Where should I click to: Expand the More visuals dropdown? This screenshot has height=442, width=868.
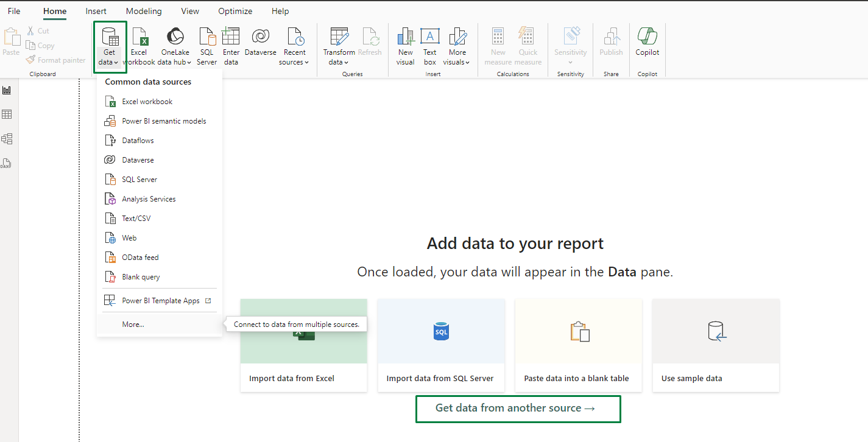pyautogui.click(x=457, y=47)
